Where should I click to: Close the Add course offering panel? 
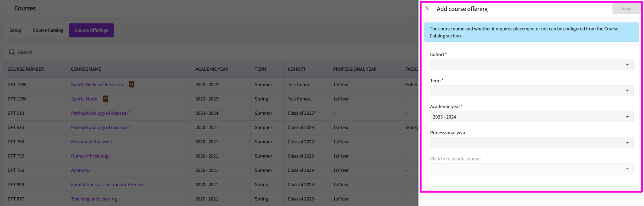[427, 9]
